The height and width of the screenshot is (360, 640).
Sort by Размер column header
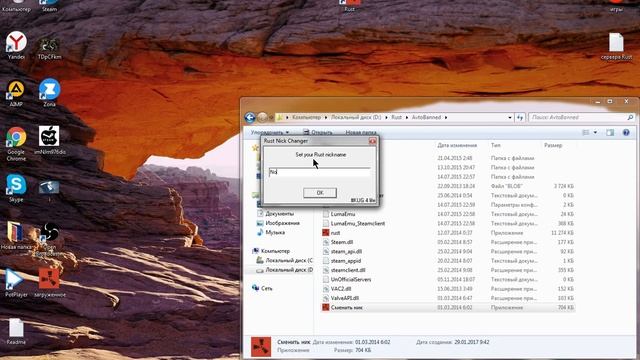tap(553, 145)
